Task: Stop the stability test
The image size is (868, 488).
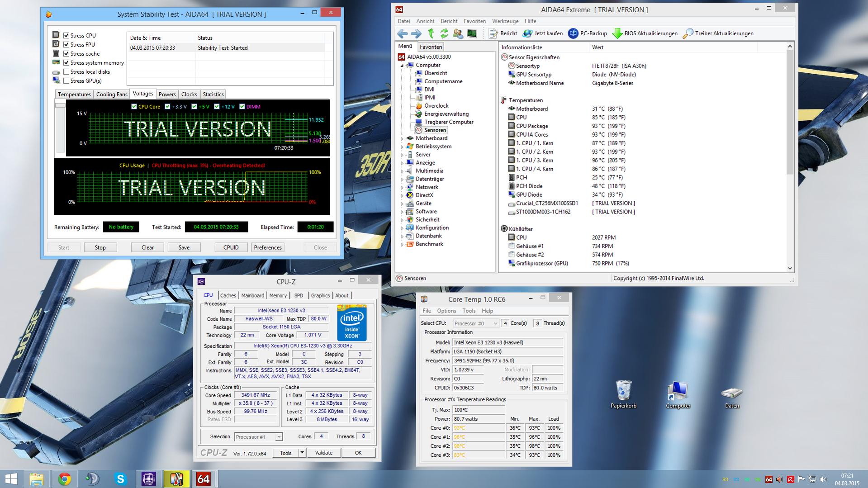Action: pyautogui.click(x=100, y=247)
